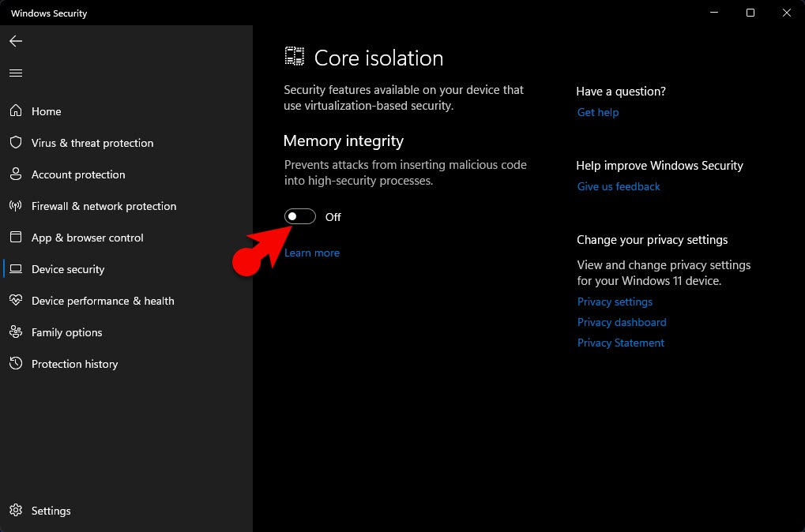Image resolution: width=805 pixels, height=532 pixels.
Task: Open the hamburger navigation menu
Action: (16, 73)
